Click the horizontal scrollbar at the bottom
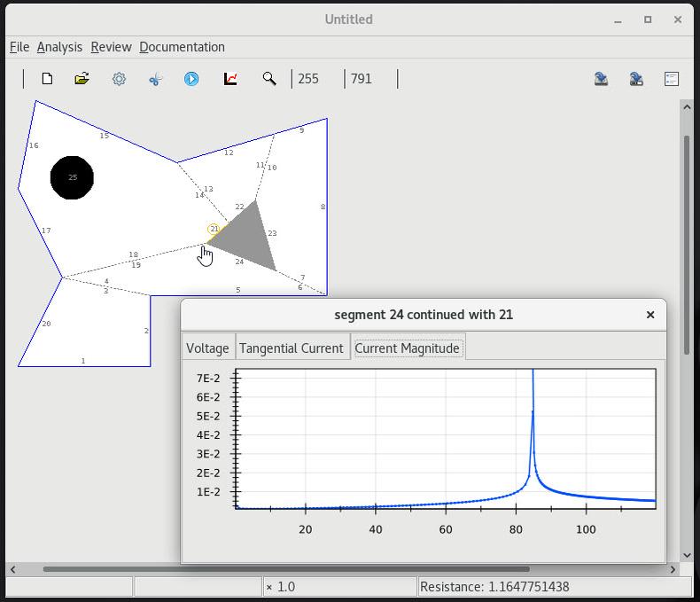Image resolution: width=700 pixels, height=602 pixels. click(285, 569)
